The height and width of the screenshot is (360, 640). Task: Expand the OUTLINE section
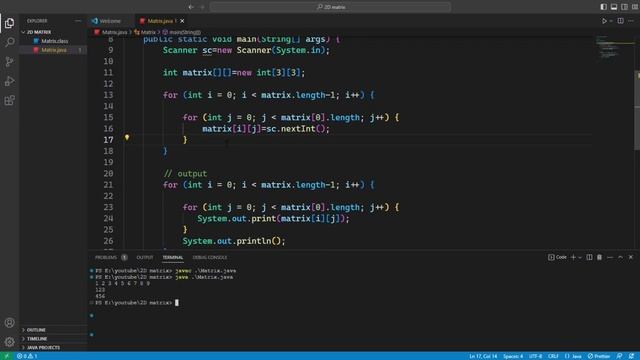coord(36,330)
